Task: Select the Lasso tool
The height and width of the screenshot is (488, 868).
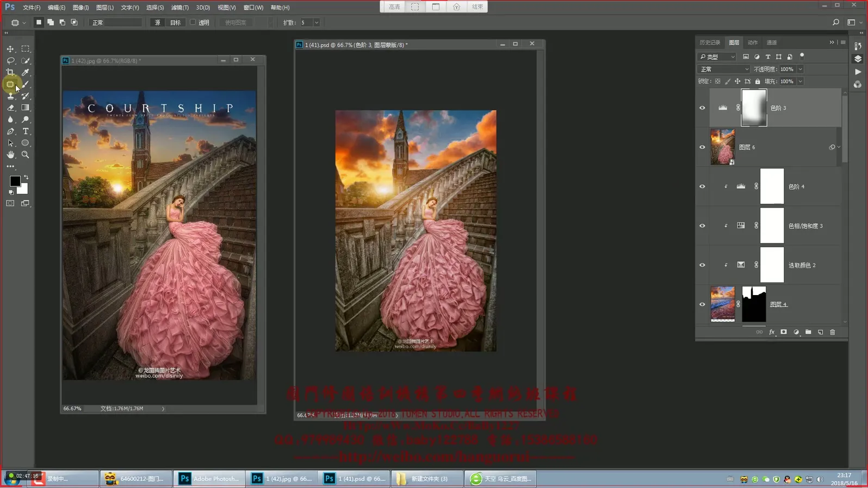Action: pyautogui.click(x=10, y=61)
